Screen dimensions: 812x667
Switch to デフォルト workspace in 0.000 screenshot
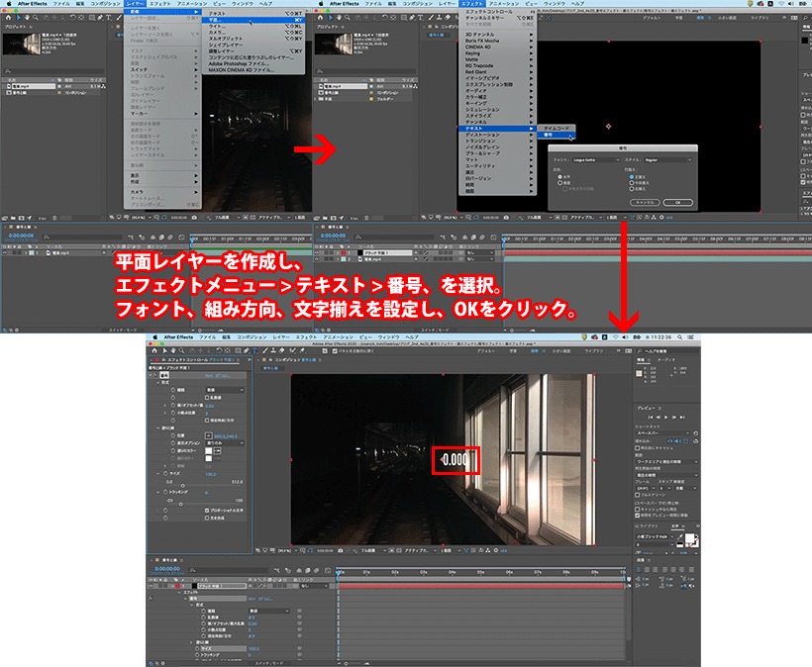pos(486,351)
